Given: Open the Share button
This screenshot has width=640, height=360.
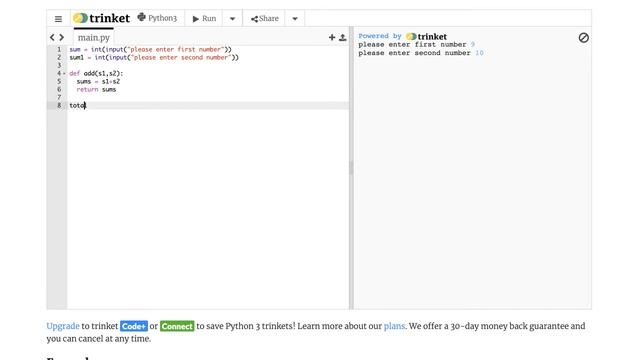Looking at the screenshot, I should click(264, 18).
